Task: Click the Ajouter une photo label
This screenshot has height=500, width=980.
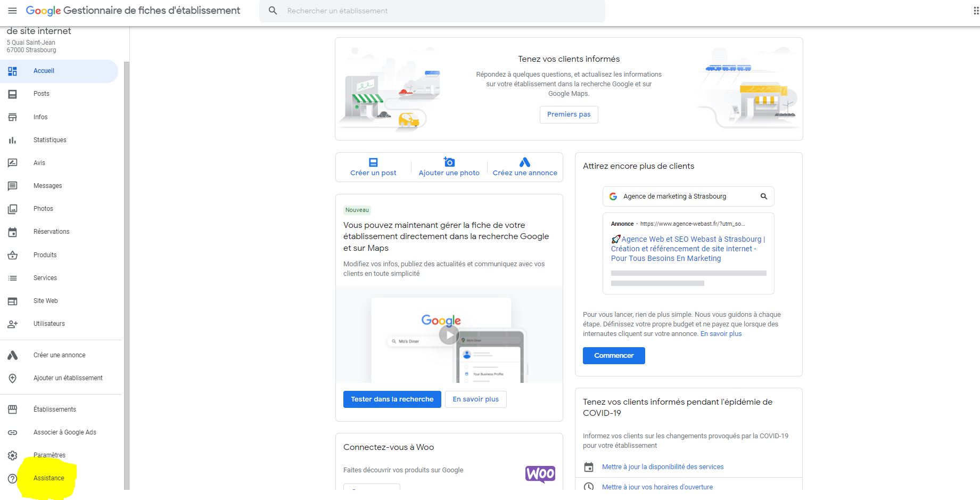Action: 449,173
